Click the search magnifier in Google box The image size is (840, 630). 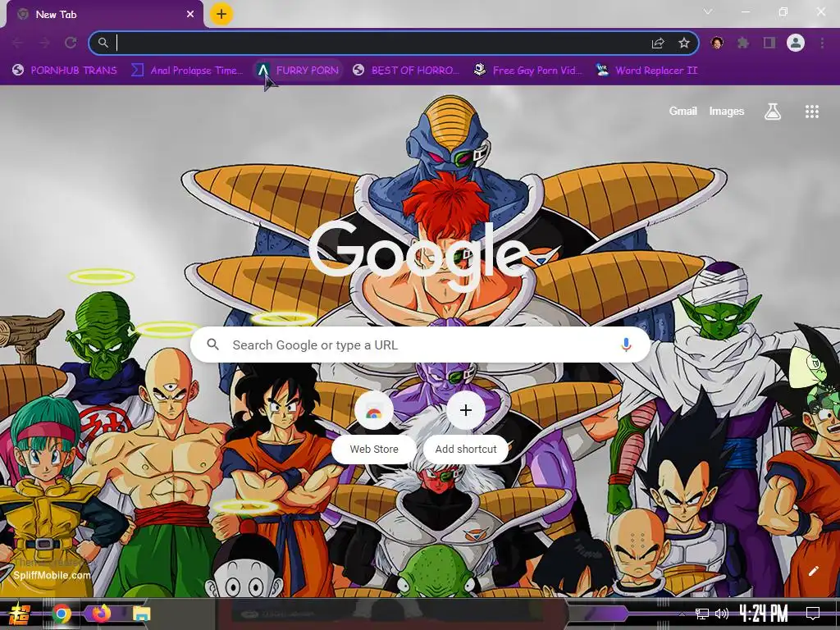212,345
